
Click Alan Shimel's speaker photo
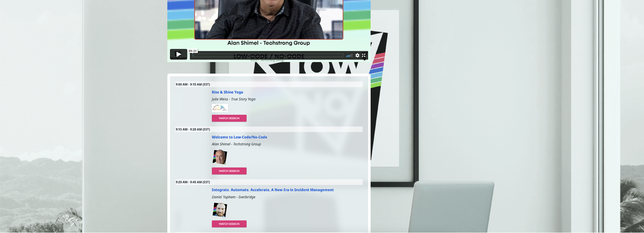tap(220, 157)
